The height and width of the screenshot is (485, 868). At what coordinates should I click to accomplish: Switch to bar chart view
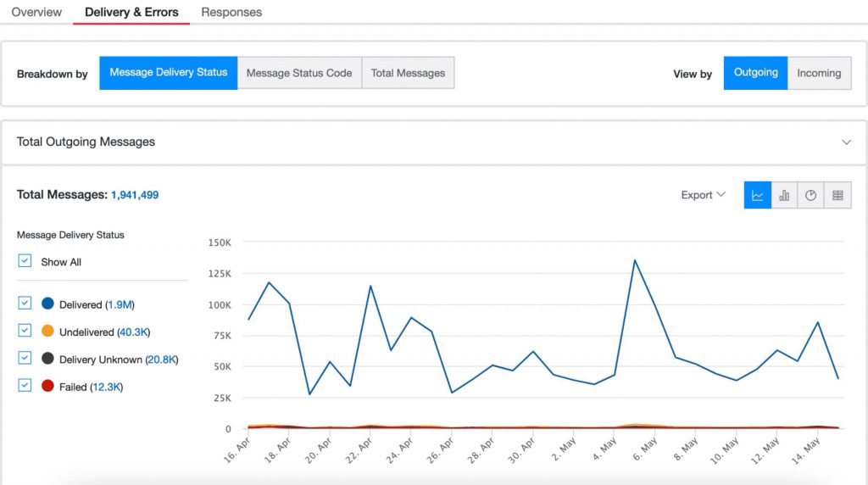(x=784, y=195)
